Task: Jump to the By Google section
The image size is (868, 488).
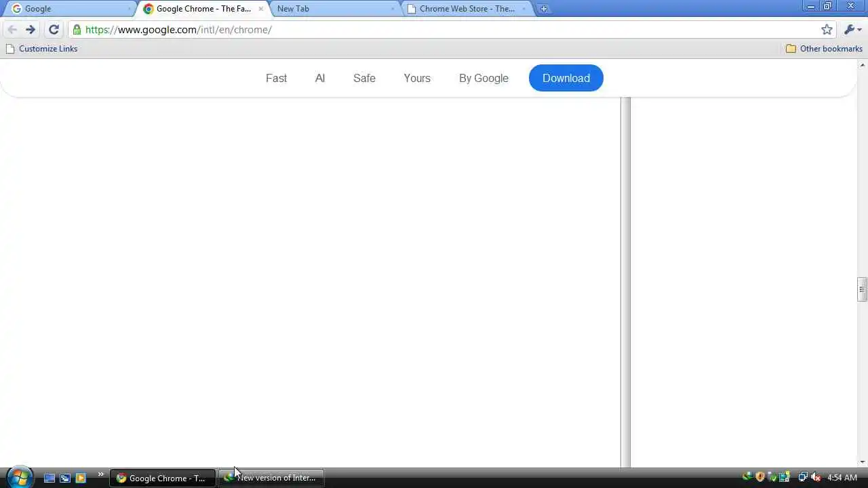Action: (484, 78)
